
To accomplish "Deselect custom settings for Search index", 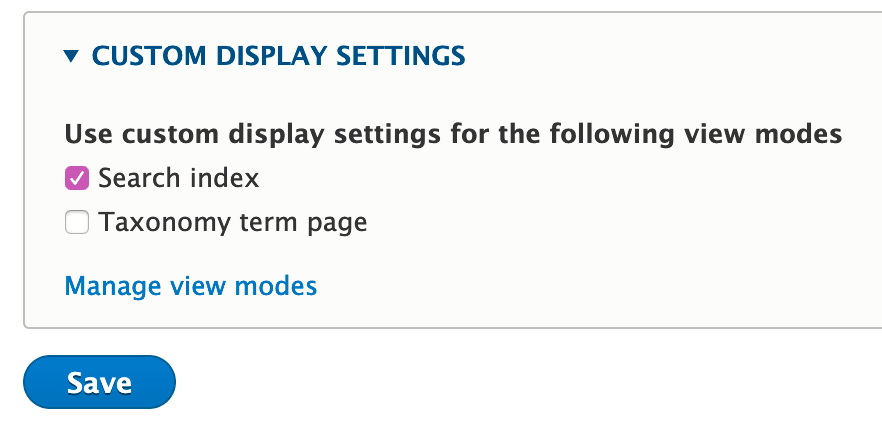I will coord(77,179).
